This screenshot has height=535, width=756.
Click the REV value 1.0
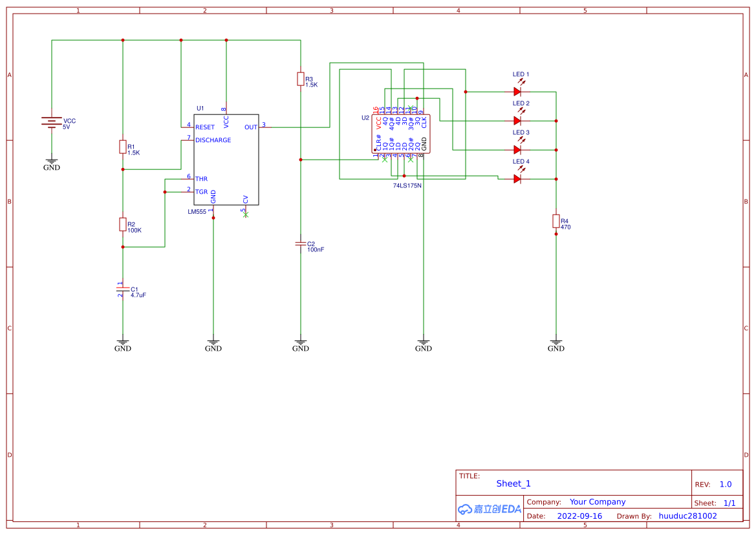[x=726, y=485]
